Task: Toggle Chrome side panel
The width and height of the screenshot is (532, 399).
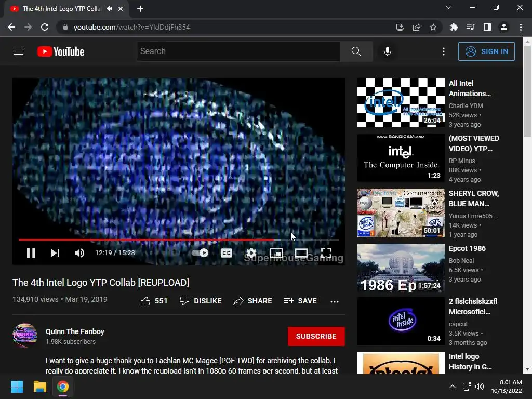Action: coord(487,27)
